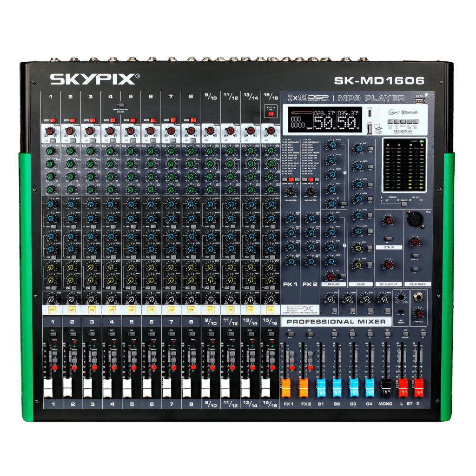Toggle the 13/16 USB switch on channel 15/16

click(x=271, y=114)
